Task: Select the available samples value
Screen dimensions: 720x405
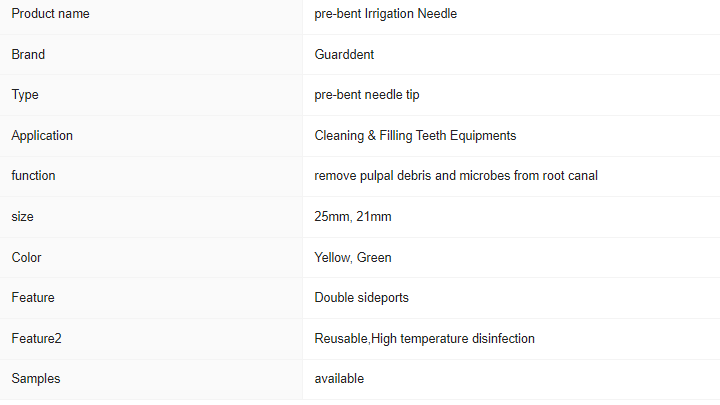Action: [x=339, y=379]
